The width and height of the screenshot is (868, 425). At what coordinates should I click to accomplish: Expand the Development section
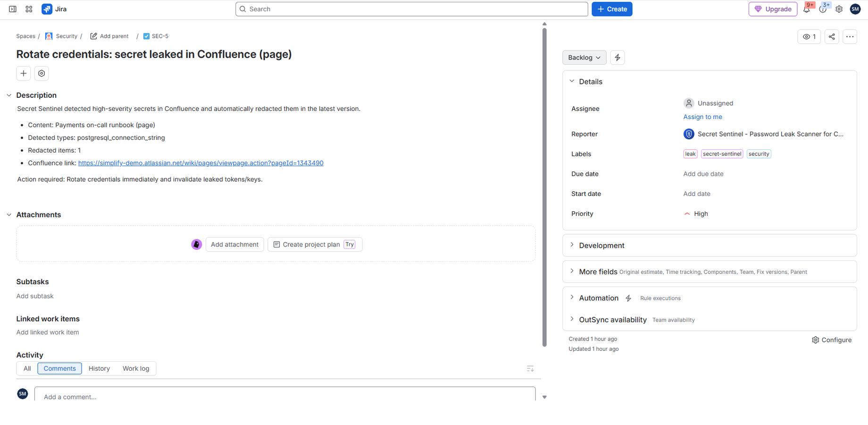(x=572, y=245)
